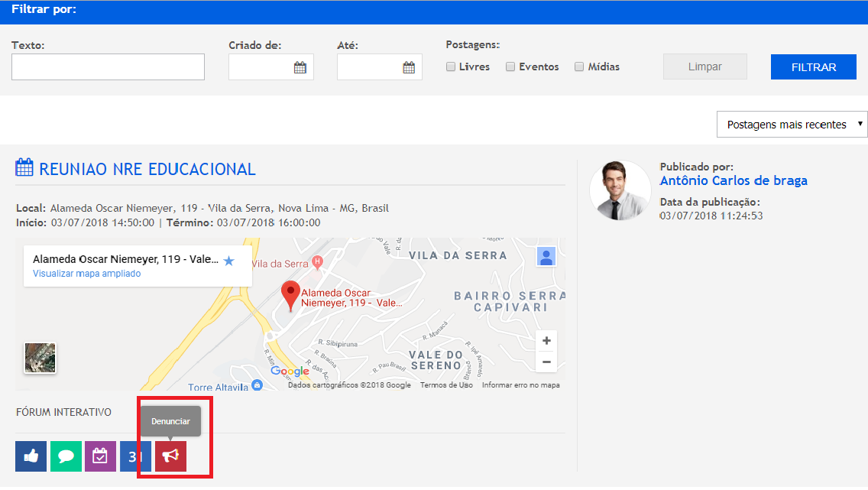Click the purple calendar check icon
The width and height of the screenshot is (868, 490).
pos(100,456)
